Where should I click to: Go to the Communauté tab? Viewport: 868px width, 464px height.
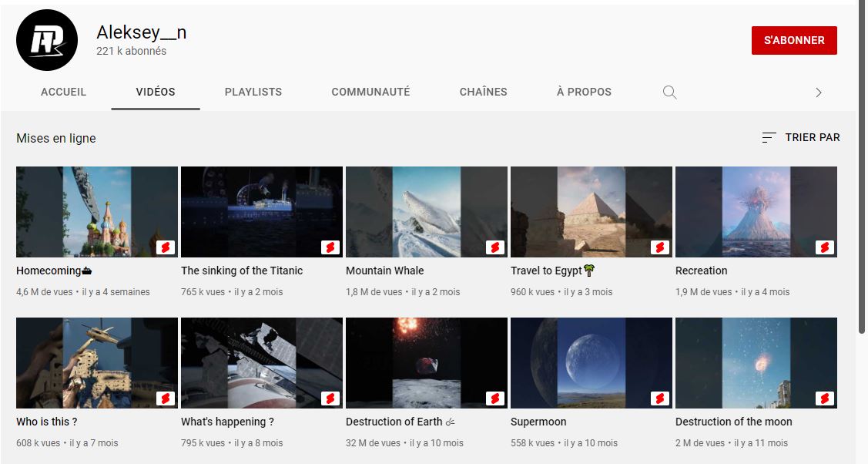370,92
